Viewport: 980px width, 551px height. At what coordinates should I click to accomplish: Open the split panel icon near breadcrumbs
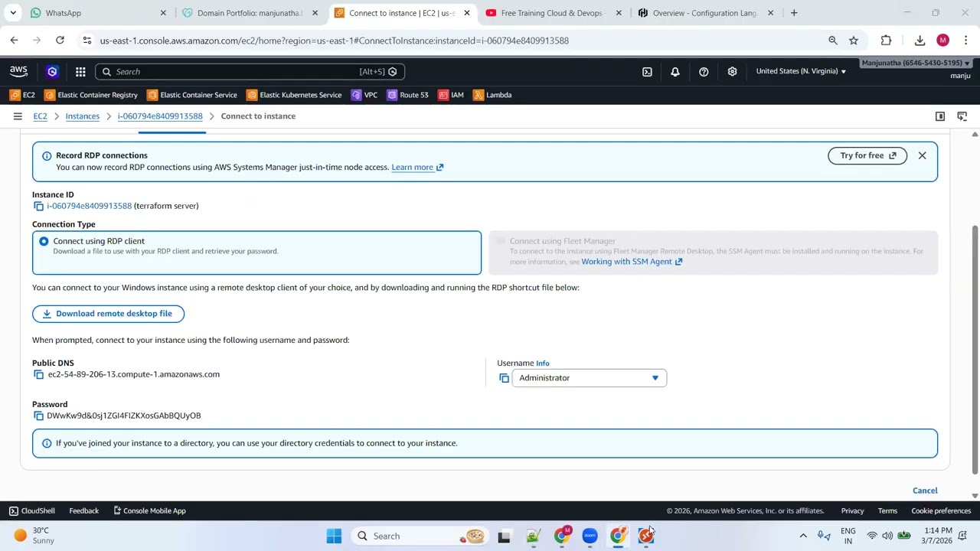[x=940, y=116]
